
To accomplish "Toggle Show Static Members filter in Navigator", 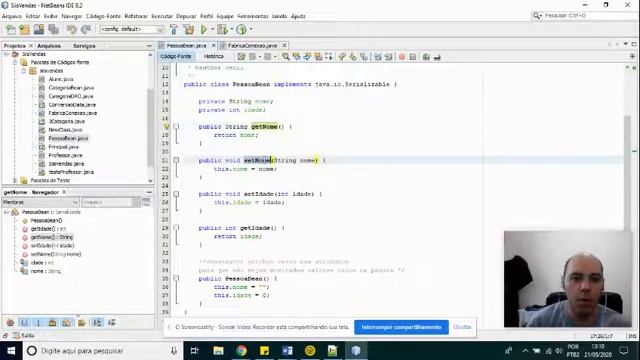I will pos(38,322).
